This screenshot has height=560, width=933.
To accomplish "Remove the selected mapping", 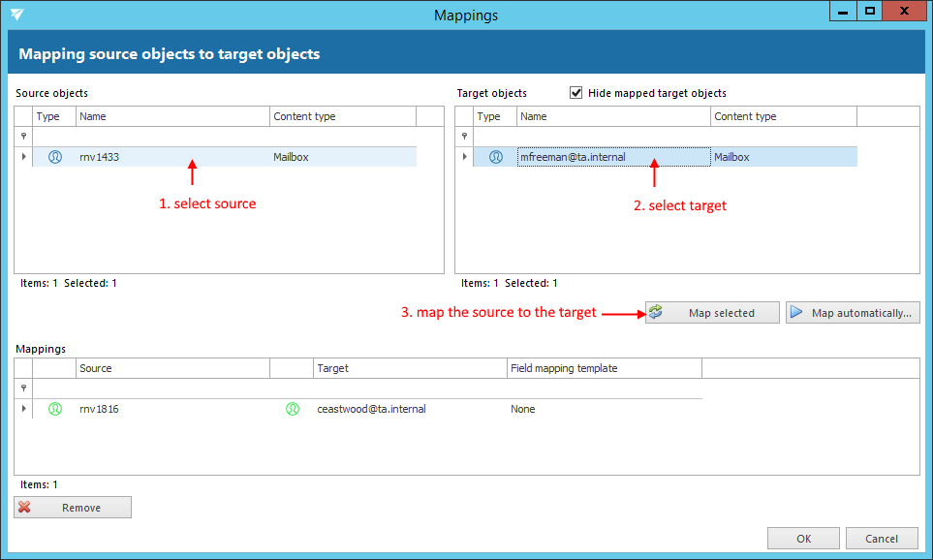I will coord(73,508).
